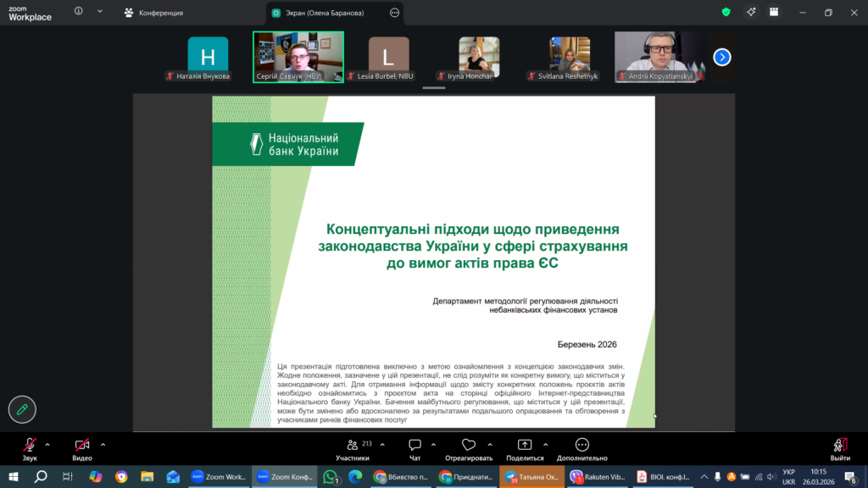Image resolution: width=868 pixels, height=488 pixels.
Task: Expand video options chevron next to Видео
Action: pos(103,444)
